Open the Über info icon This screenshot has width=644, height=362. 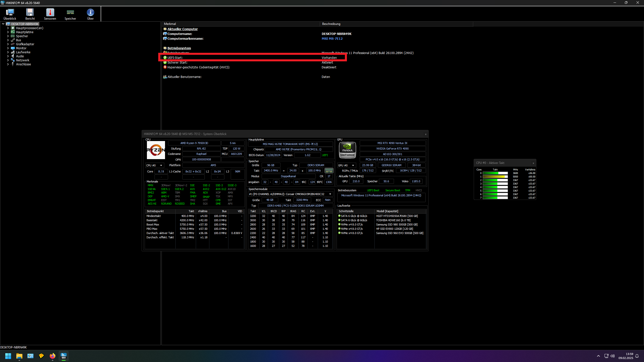click(x=90, y=14)
